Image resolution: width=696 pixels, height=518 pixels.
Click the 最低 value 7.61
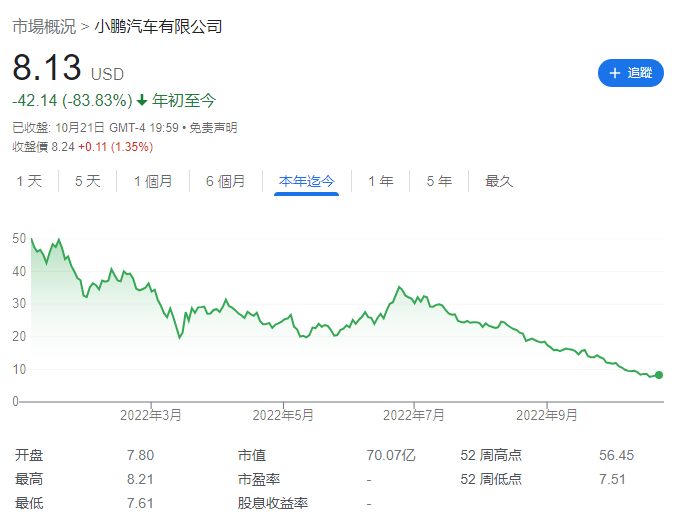(140, 503)
